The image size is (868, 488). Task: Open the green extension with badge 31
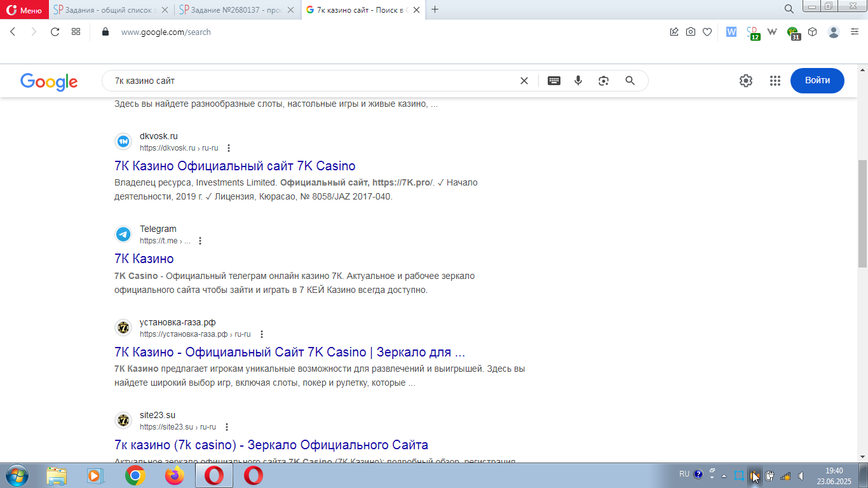[x=794, y=32]
